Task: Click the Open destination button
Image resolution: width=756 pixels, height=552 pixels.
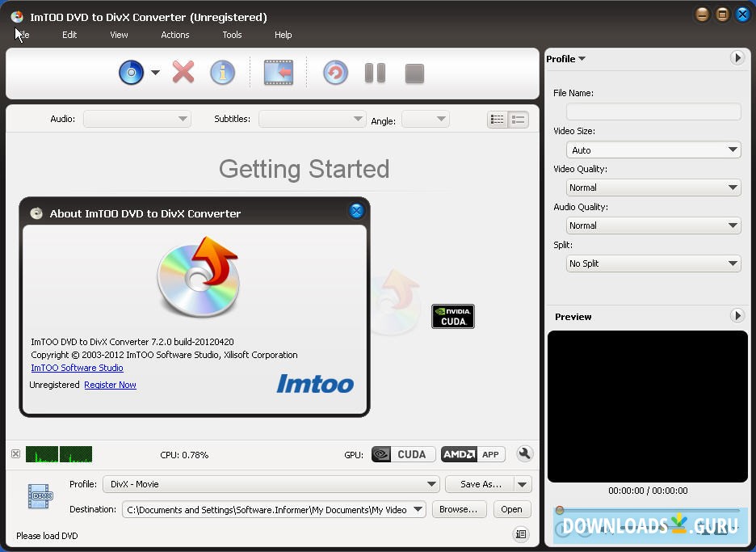Action: coord(511,509)
